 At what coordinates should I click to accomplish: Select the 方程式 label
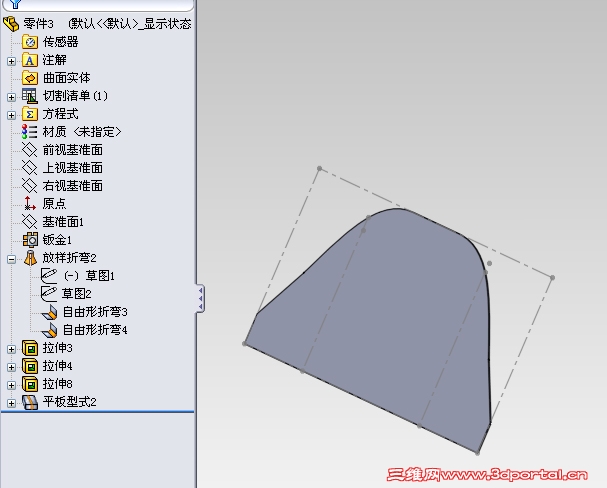tap(60, 114)
